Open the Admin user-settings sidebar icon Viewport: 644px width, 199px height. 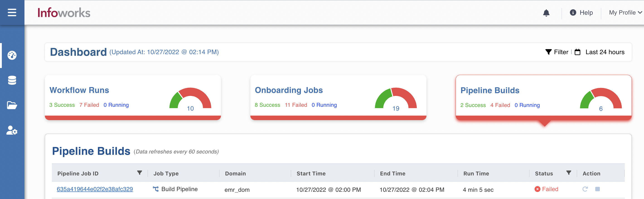[12, 130]
